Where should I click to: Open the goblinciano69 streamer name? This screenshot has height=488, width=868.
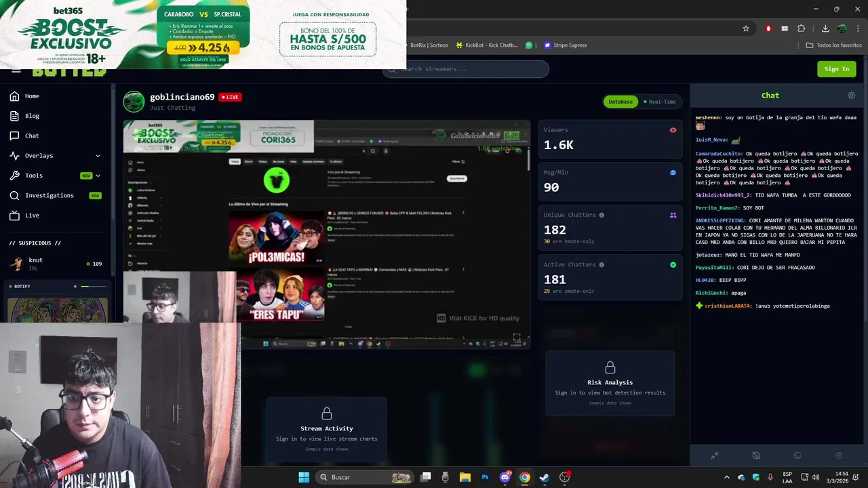coord(182,97)
